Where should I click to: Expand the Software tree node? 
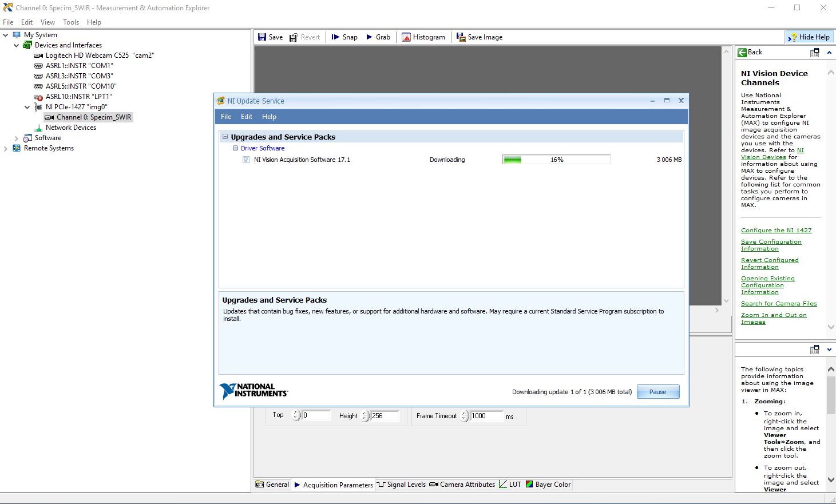(x=16, y=138)
